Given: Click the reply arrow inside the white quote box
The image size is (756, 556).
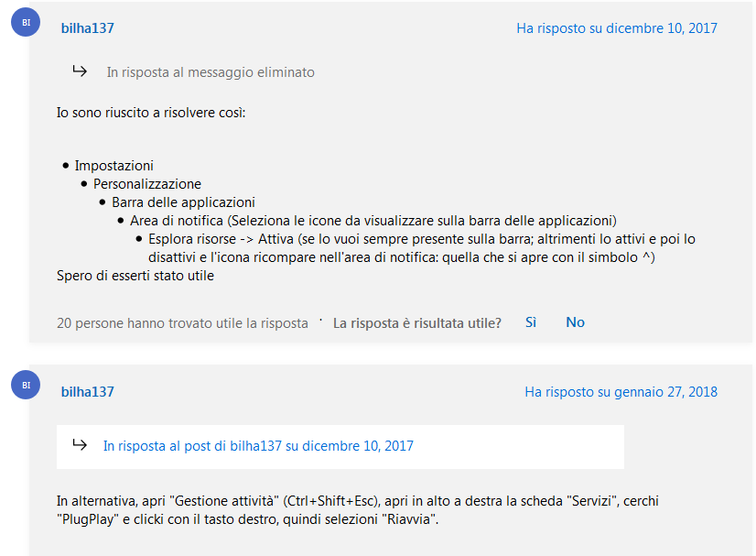Looking at the screenshot, I should pyautogui.click(x=80, y=444).
